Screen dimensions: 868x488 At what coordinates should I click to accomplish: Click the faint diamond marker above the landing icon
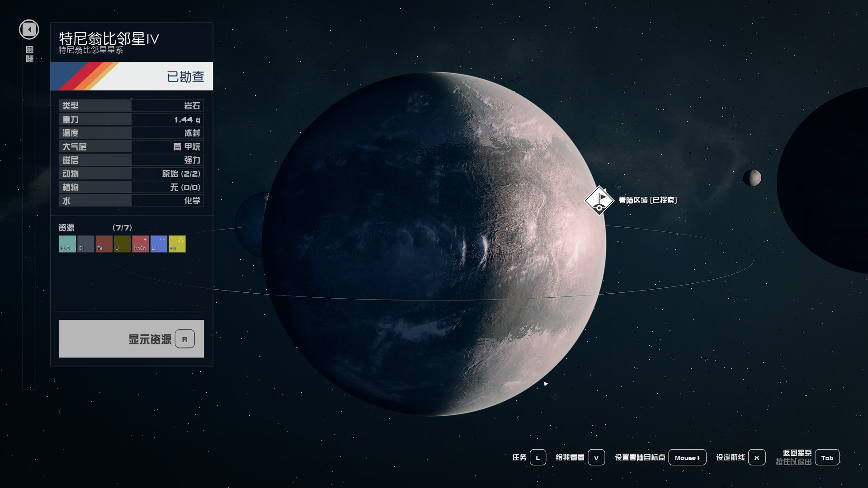click(x=619, y=186)
